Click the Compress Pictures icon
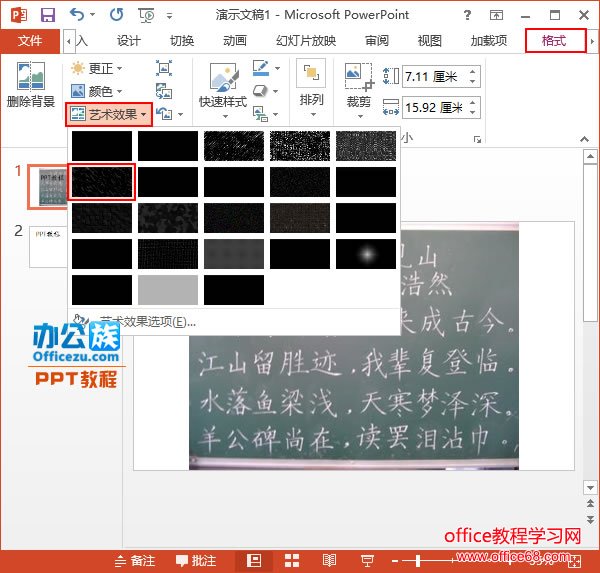Image resolution: width=600 pixels, height=573 pixels. pyautogui.click(x=164, y=69)
